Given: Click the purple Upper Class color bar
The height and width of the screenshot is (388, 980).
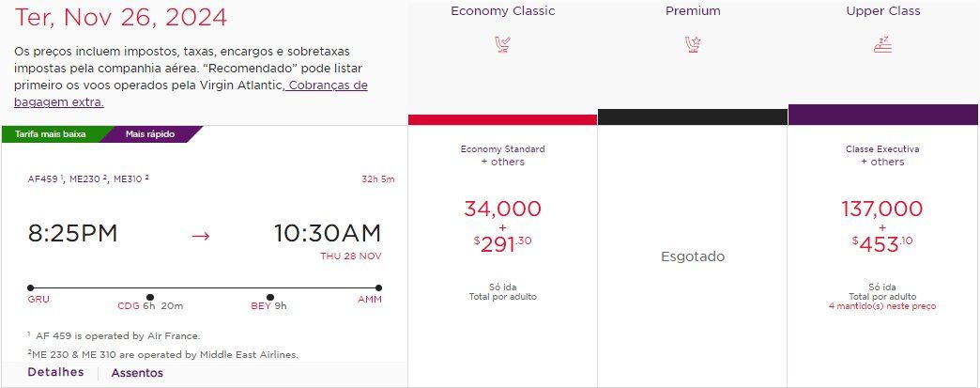Looking at the screenshot, I should pyautogui.click(x=882, y=115).
